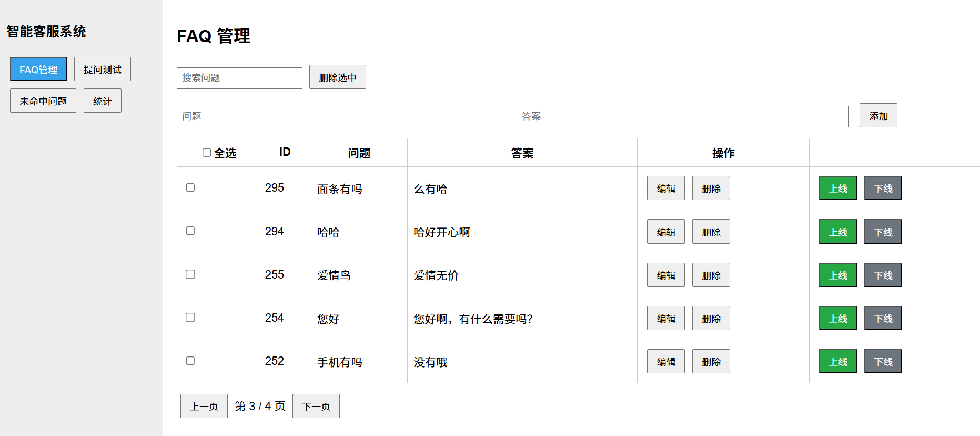Click the 添加 button
This screenshot has width=980, height=436.
coord(878,116)
